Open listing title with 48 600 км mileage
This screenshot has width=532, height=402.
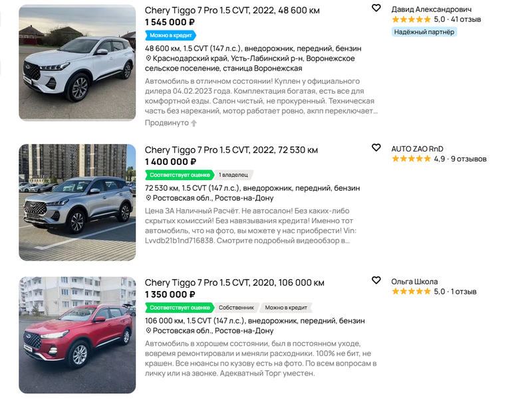[x=232, y=10]
